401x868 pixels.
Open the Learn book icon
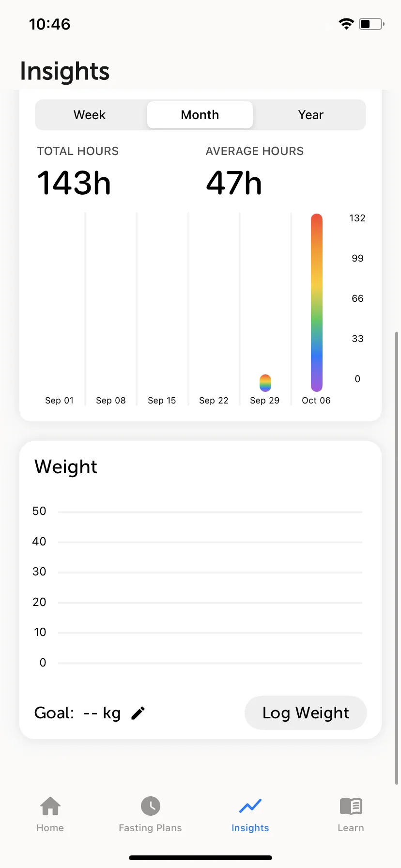click(351, 806)
